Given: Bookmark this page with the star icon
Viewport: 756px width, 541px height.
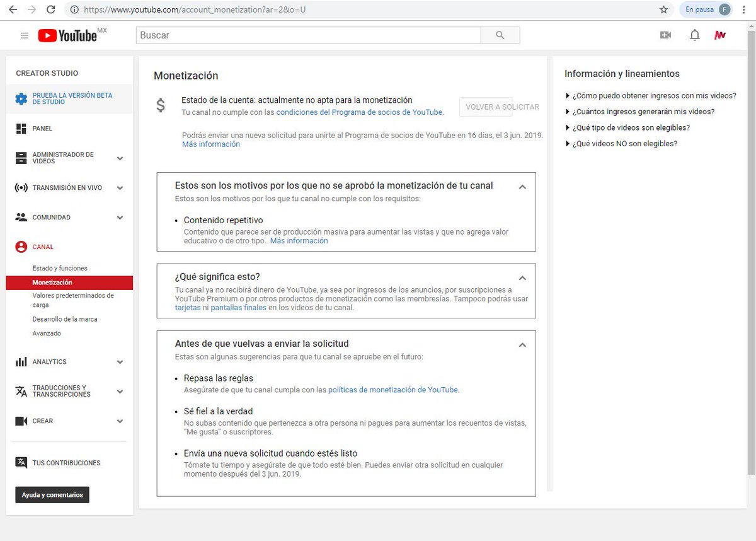Looking at the screenshot, I should 663,10.
